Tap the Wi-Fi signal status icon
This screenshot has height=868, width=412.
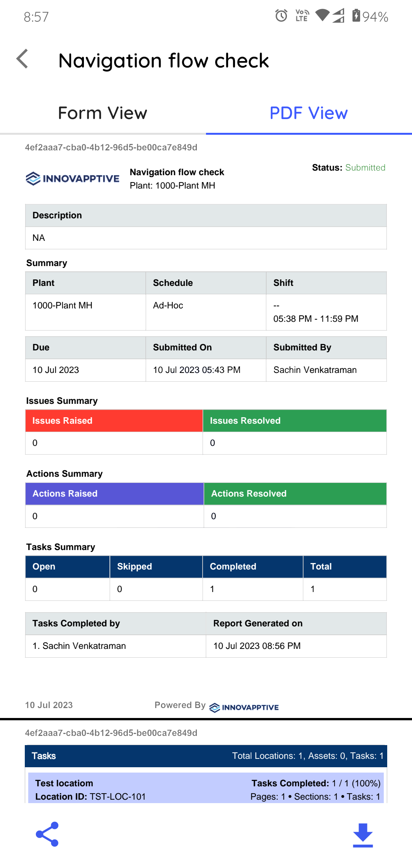(x=322, y=16)
